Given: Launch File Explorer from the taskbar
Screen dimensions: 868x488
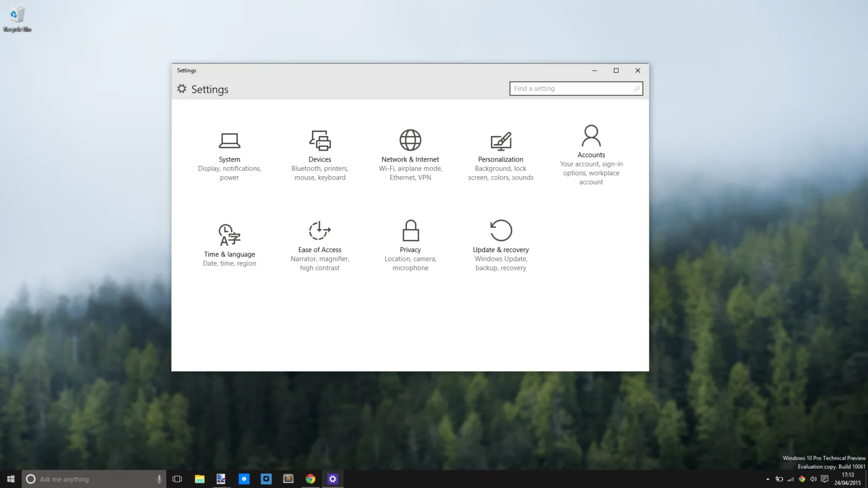Looking at the screenshot, I should [x=200, y=479].
